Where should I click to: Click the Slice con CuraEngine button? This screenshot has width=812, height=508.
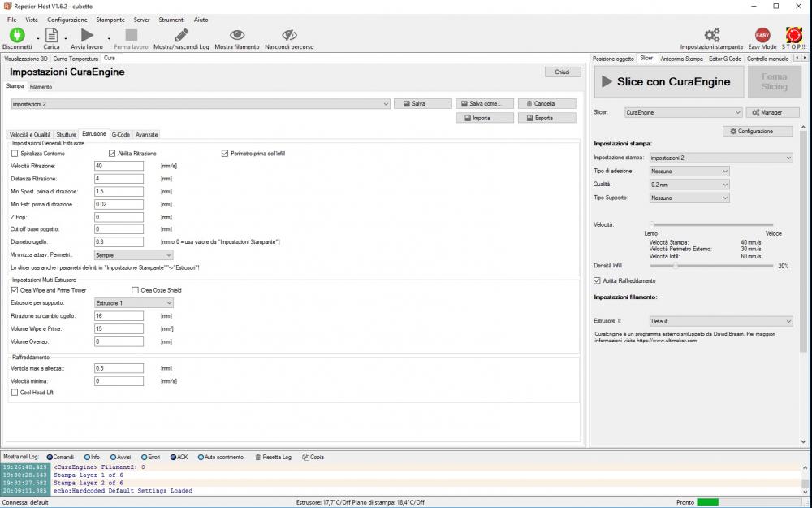(x=663, y=82)
